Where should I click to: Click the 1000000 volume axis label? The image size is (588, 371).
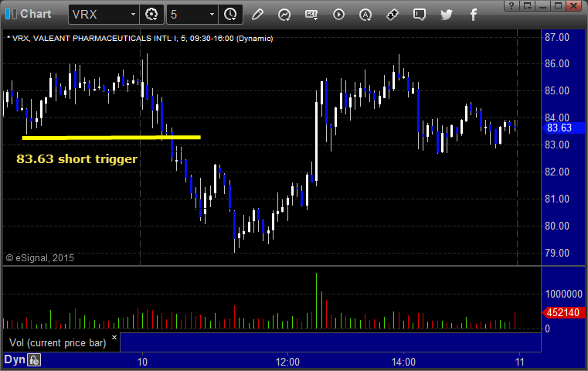563,294
